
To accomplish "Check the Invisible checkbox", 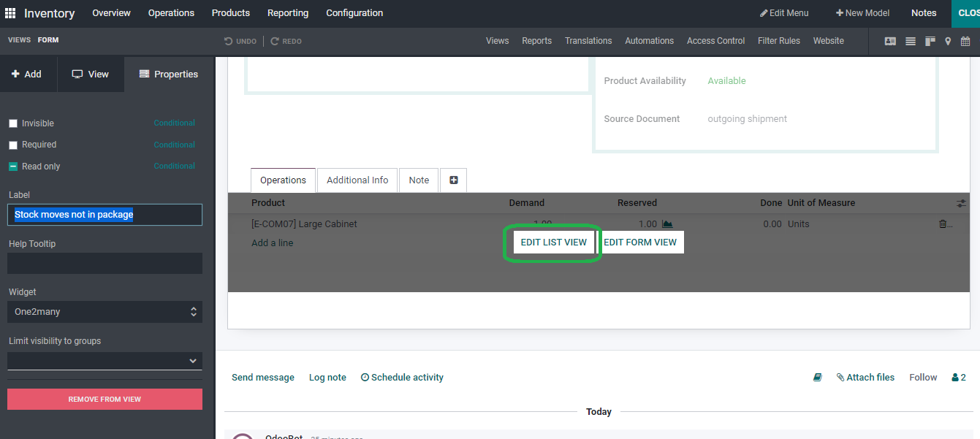I will point(13,123).
